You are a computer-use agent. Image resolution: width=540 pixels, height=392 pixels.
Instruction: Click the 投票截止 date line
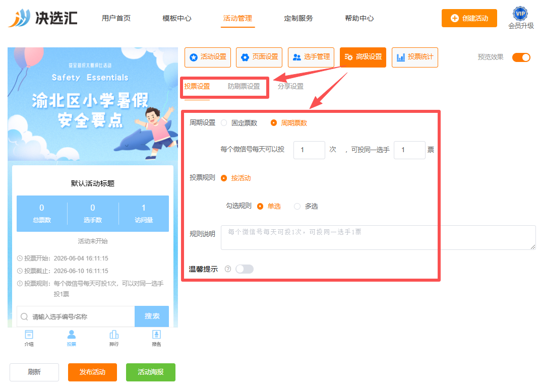tap(63, 271)
